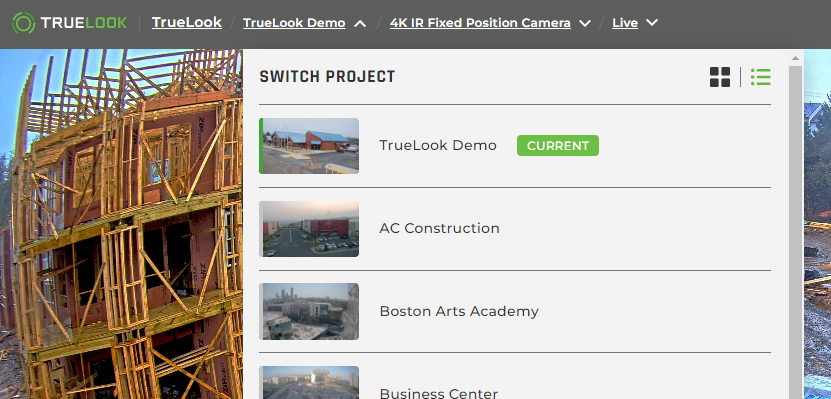Select the Boston Arts Academy thumbnail
The image size is (831, 399).
tap(309, 311)
